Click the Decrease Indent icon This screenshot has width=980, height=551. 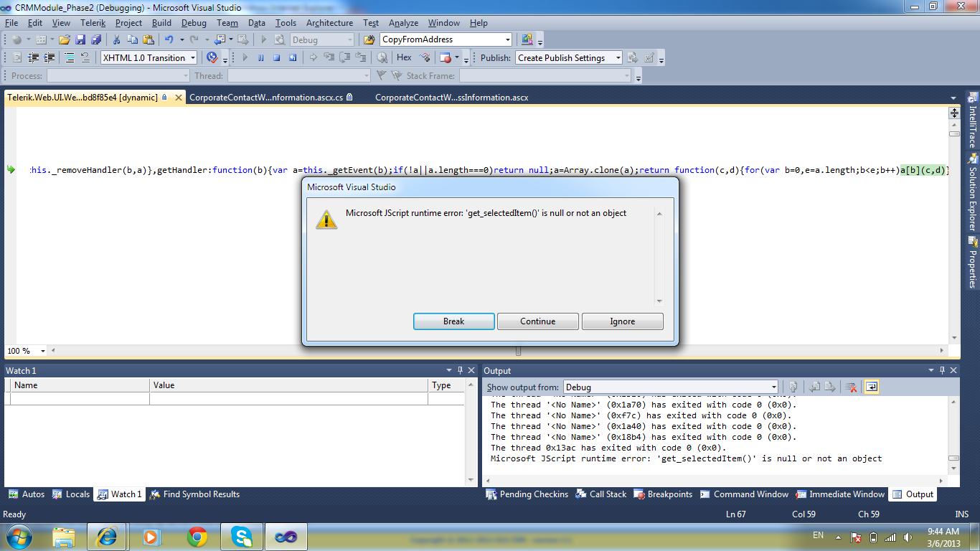(34, 58)
